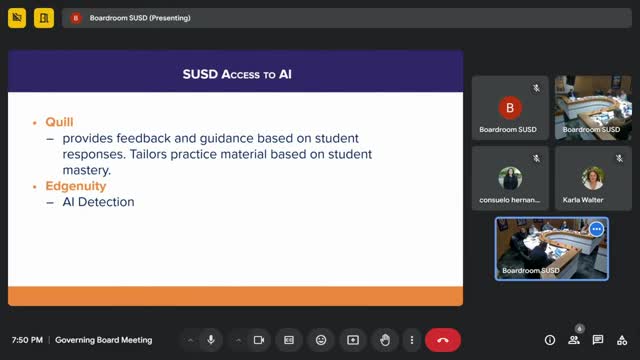Viewport: 640px width, 360px height.
Task: Open meeting details info icon
Action: click(x=550, y=340)
